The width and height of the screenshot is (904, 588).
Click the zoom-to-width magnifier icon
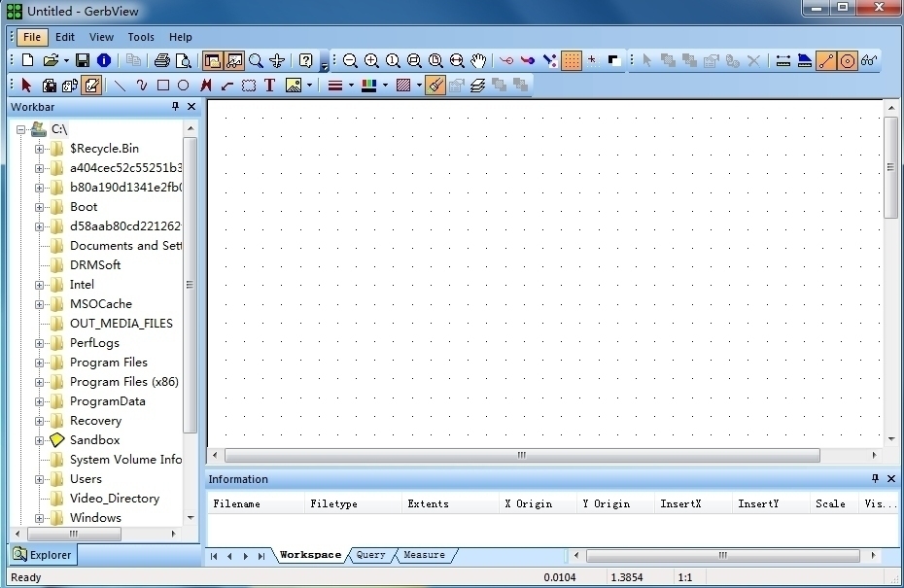(x=457, y=60)
